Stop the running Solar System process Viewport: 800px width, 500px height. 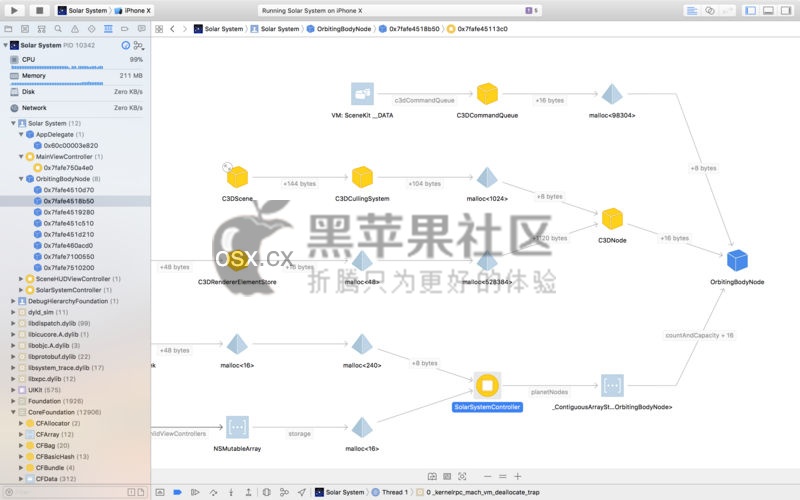(39, 10)
